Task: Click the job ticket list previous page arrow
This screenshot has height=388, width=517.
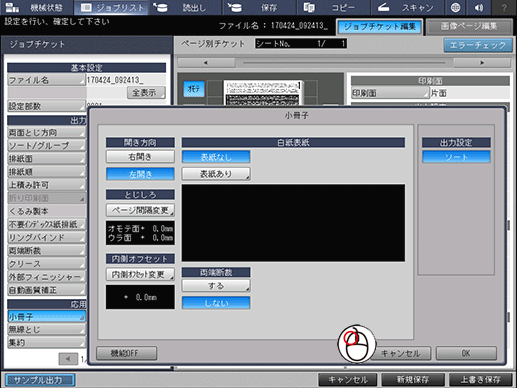Action: pos(68,359)
